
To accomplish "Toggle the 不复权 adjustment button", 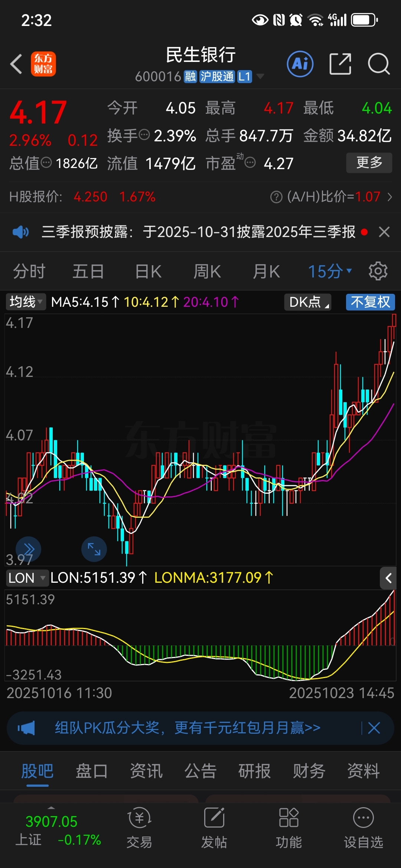I will click(371, 302).
